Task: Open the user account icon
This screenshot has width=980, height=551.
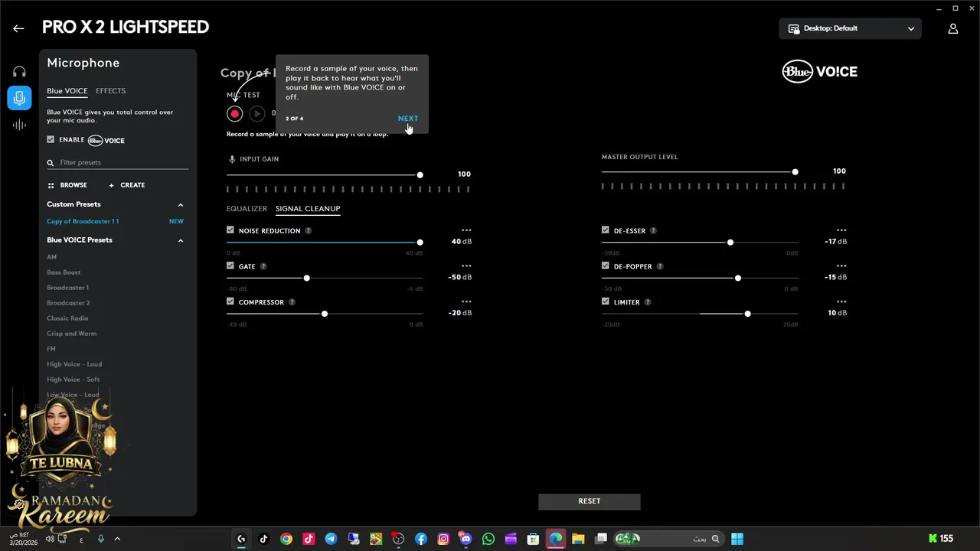Action: click(x=953, y=28)
